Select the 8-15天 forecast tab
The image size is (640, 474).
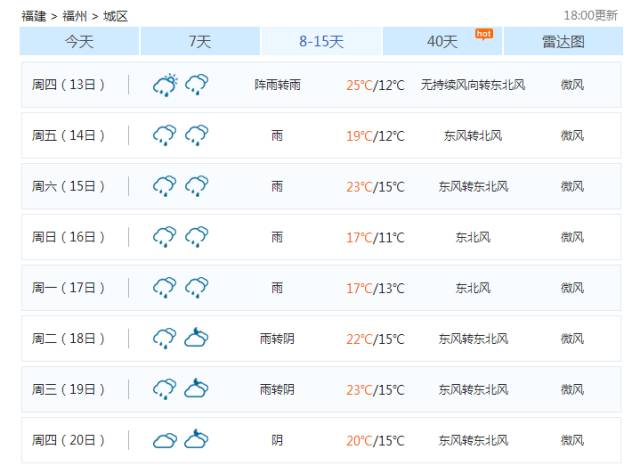point(321,41)
